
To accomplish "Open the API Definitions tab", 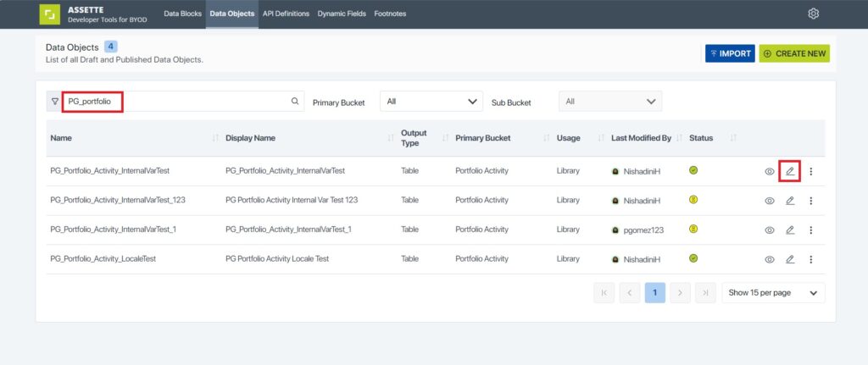I will pyautogui.click(x=287, y=14).
